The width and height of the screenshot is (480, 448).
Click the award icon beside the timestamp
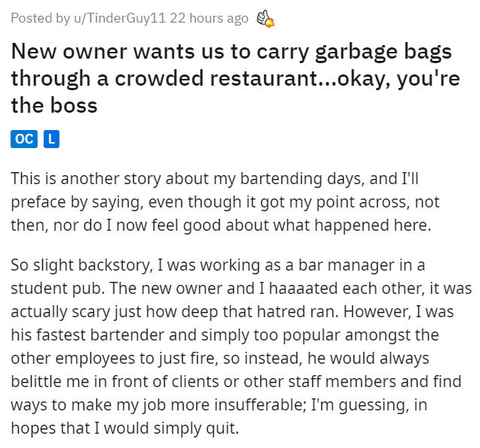point(265,18)
